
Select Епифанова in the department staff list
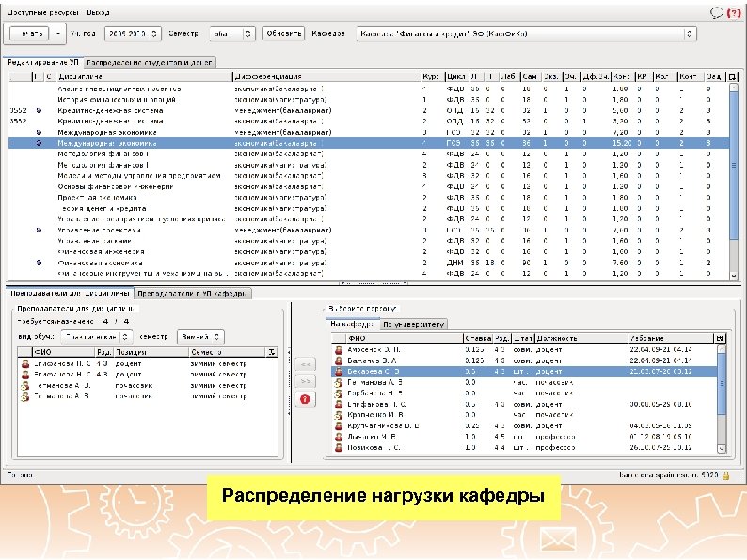(x=524, y=404)
